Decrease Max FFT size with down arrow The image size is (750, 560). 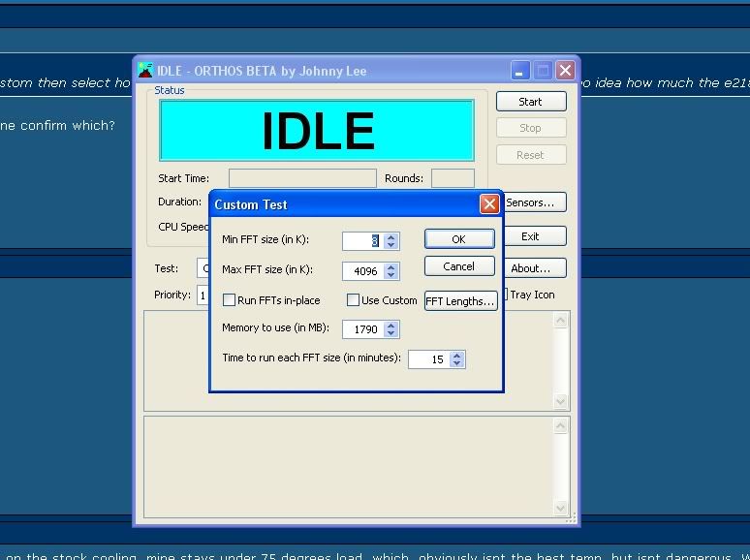(x=391, y=275)
